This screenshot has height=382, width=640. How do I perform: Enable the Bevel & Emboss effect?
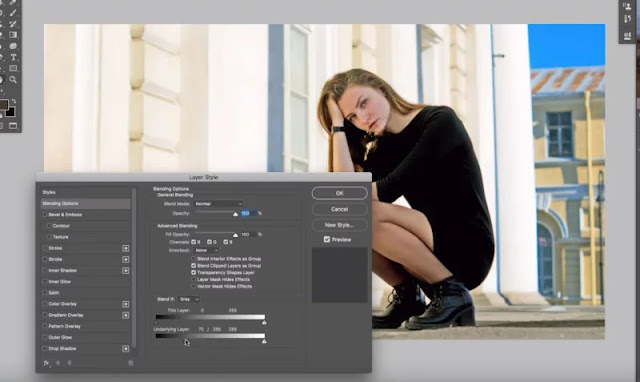pos(45,215)
